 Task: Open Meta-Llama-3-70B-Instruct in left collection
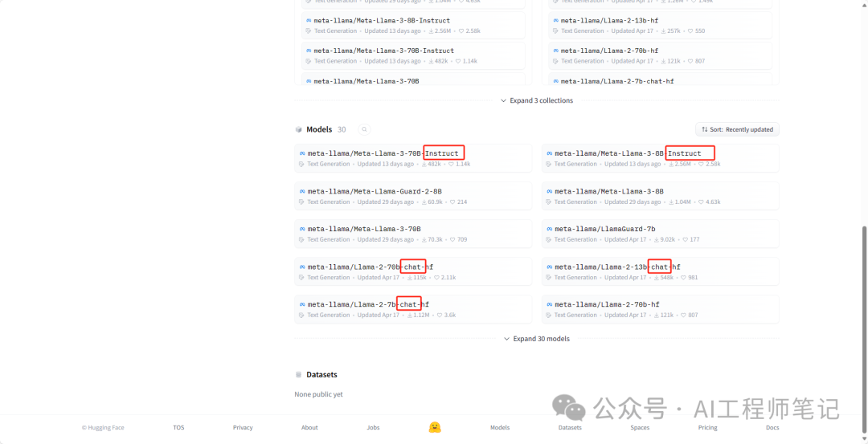[x=413, y=55]
